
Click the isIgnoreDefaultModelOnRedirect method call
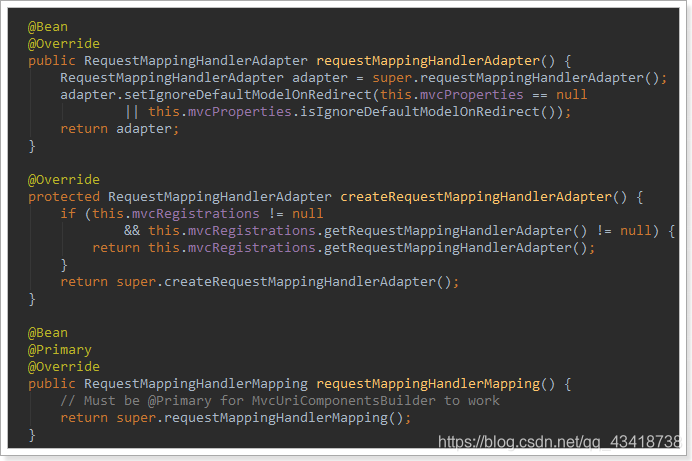420,112
